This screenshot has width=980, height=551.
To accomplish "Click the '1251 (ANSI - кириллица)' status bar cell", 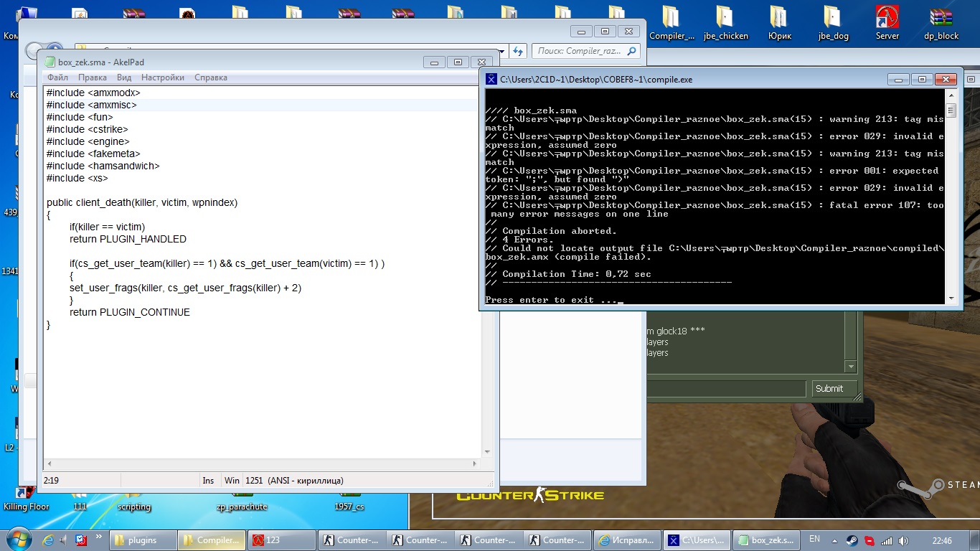I will pos(294,480).
